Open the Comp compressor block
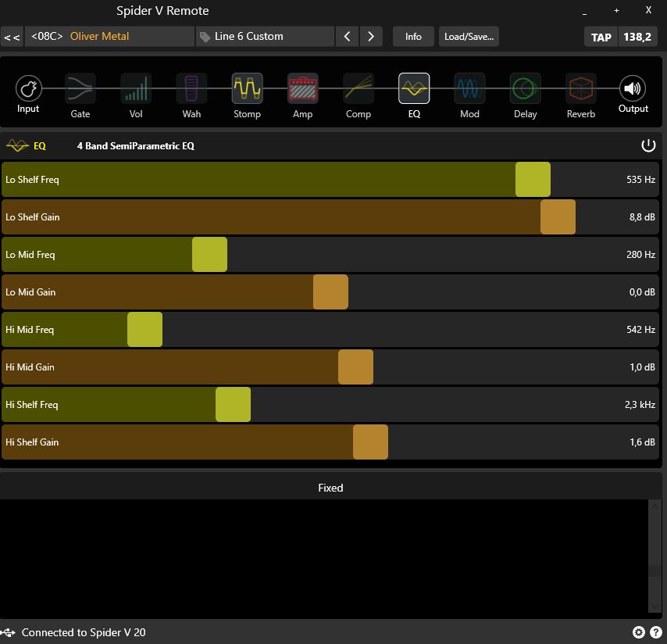Viewport: 667px width, 644px height. [358, 88]
